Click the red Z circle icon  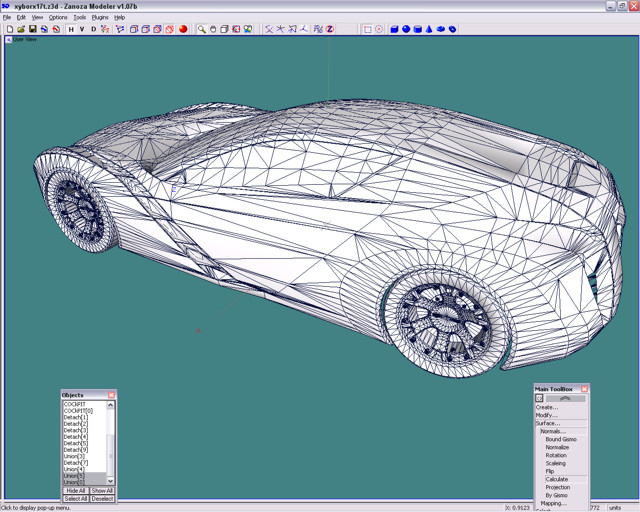[x=330, y=29]
